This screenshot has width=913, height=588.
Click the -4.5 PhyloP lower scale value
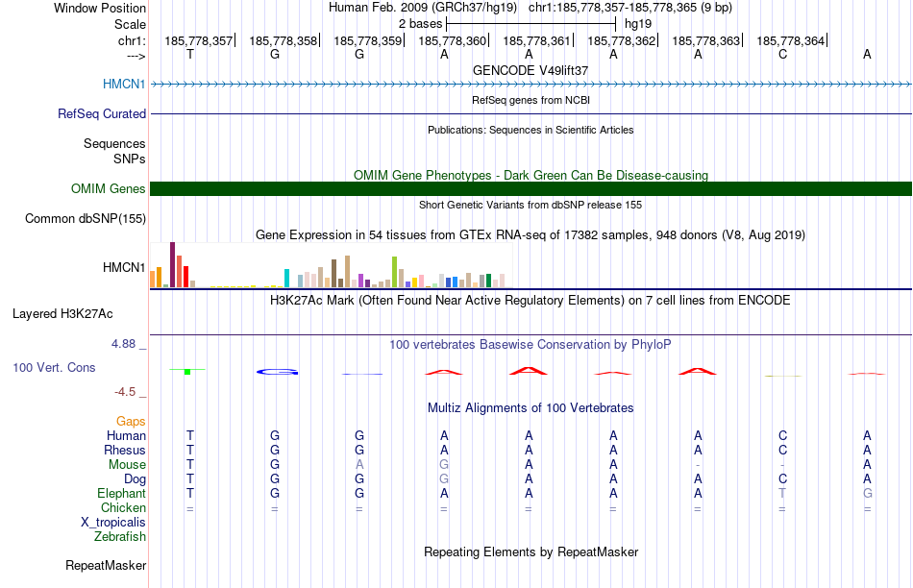pyautogui.click(x=125, y=392)
